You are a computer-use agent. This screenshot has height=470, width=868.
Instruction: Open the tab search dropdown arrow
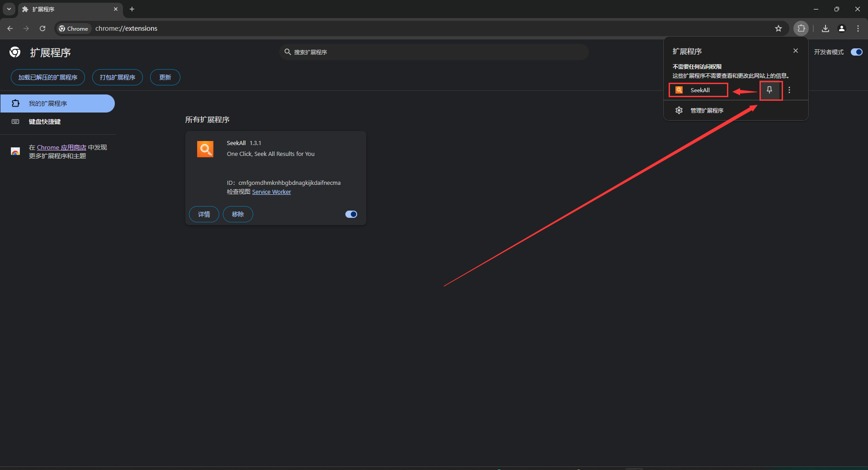point(9,9)
